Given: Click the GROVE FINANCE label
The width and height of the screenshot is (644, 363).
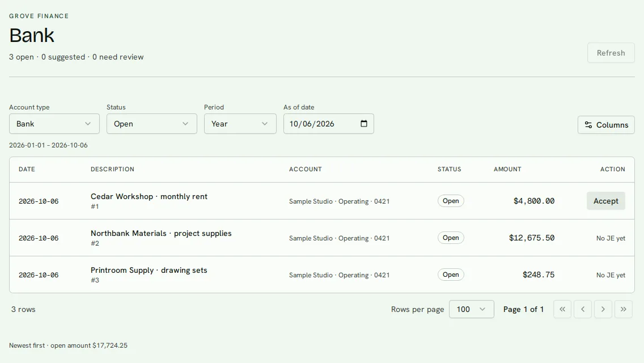Looking at the screenshot, I should (39, 16).
